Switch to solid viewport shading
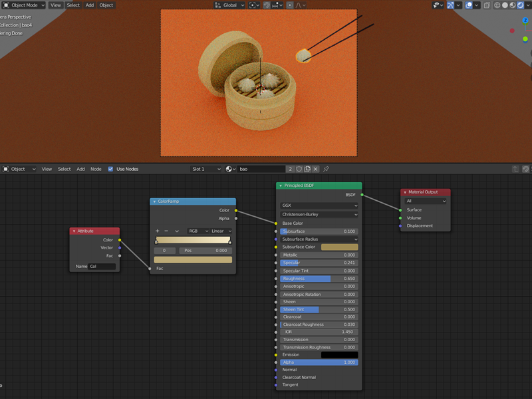This screenshot has height=399, width=532. point(505,5)
